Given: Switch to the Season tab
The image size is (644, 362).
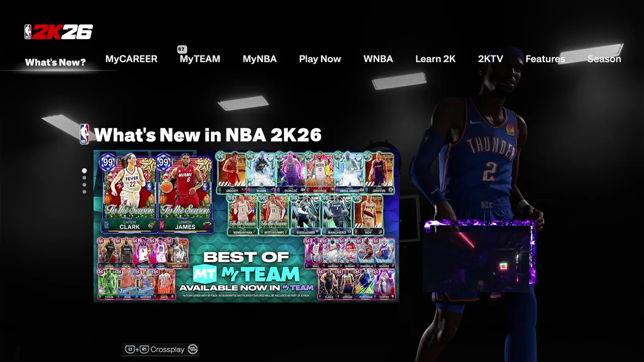Looking at the screenshot, I should 604,59.
